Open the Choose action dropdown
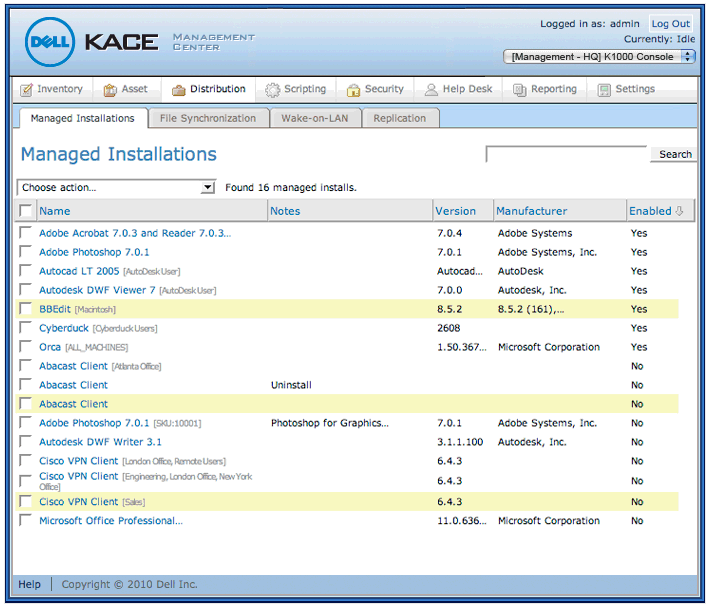 point(116,187)
